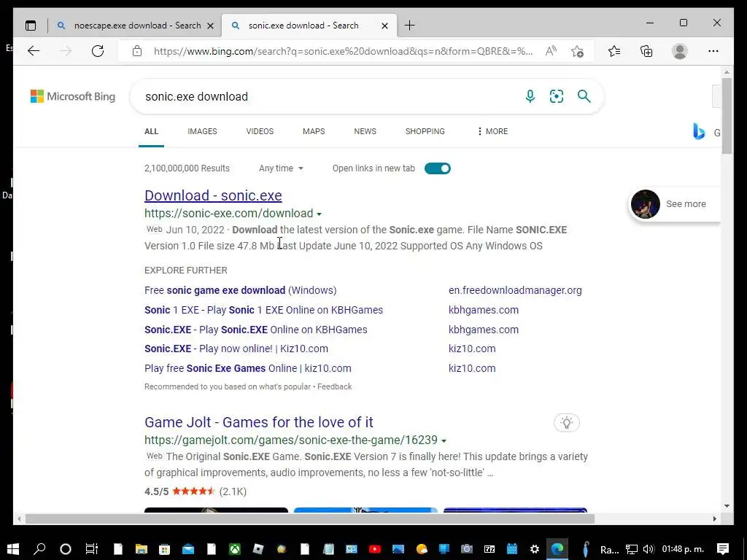
Task: Click the Bing search magnifier button
Action: pos(584,96)
